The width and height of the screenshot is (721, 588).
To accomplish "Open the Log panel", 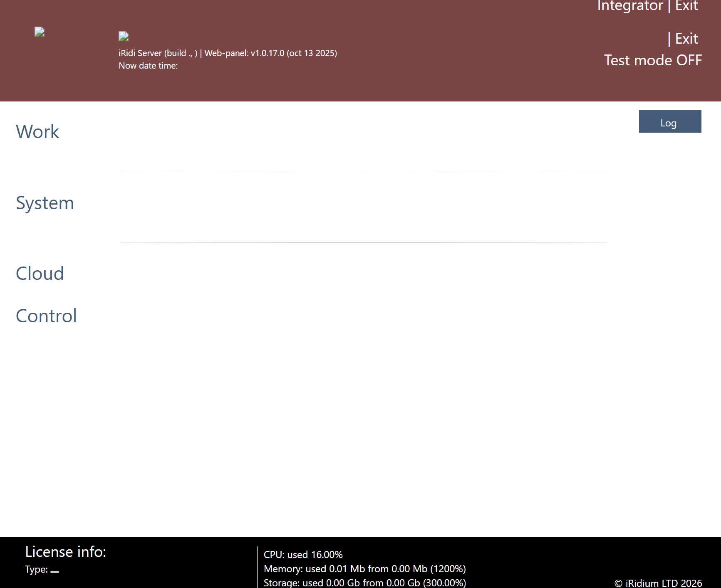I will 669,122.
